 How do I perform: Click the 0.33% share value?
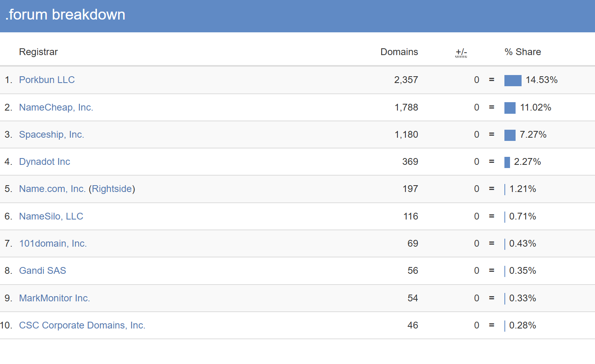[522, 298]
